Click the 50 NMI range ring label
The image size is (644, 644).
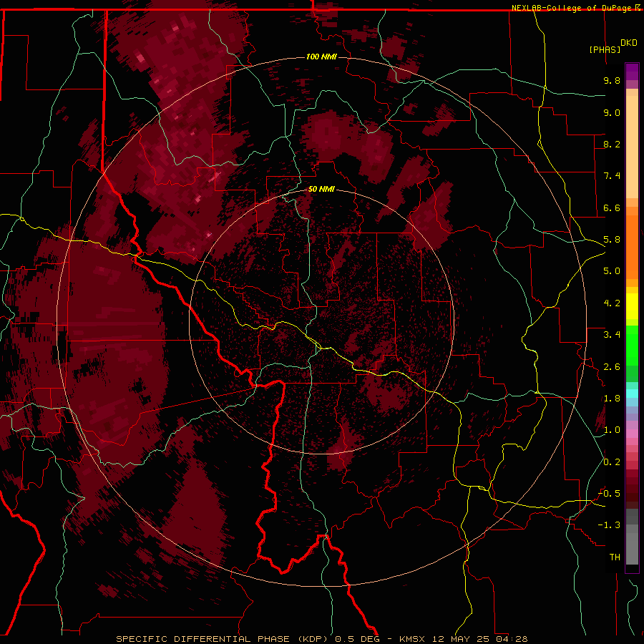click(x=321, y=189)
